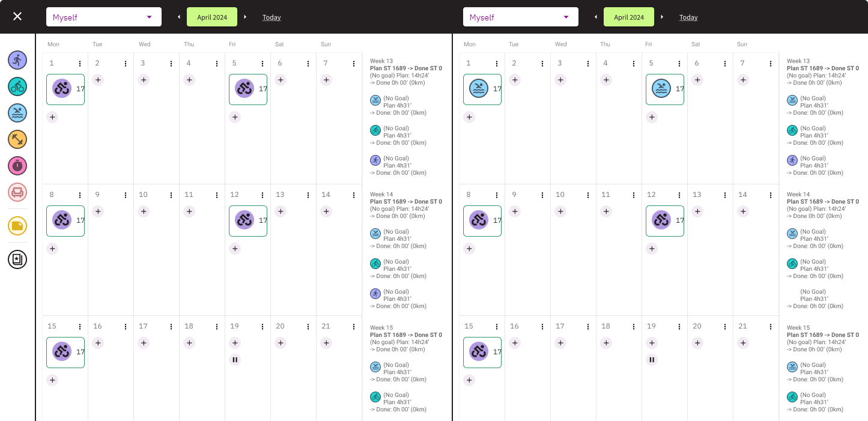The image size is (868, 421).
Task: Close the calendar with the X button
Action: (x=17, y=16)
